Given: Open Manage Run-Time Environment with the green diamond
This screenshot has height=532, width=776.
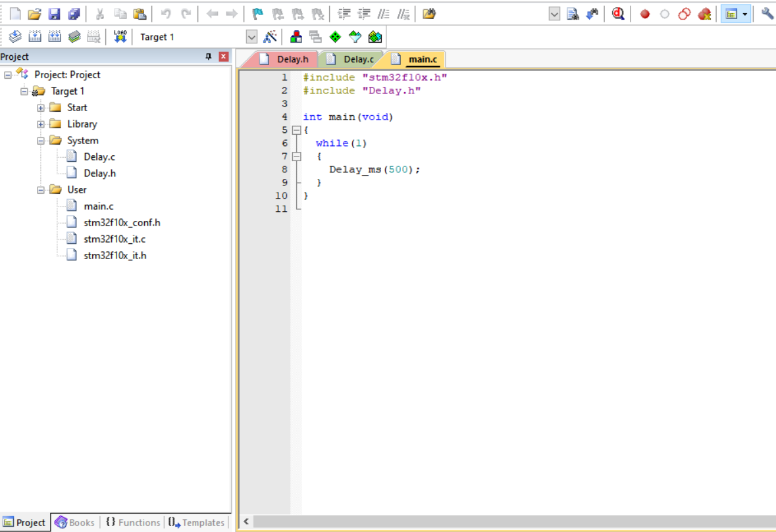Looking at the screenshot, I should coord(335,37).
